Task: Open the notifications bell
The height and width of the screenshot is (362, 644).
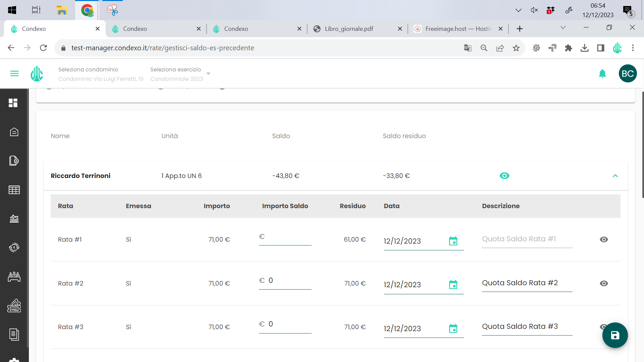Action: point(602,74)
